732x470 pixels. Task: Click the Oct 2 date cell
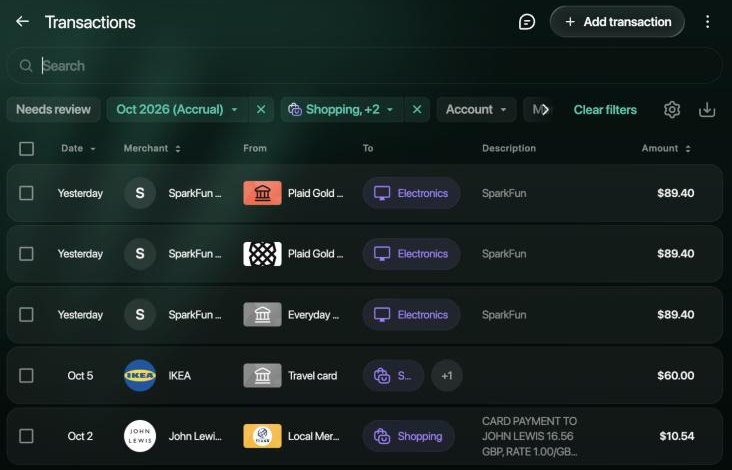tap(80, 436)
